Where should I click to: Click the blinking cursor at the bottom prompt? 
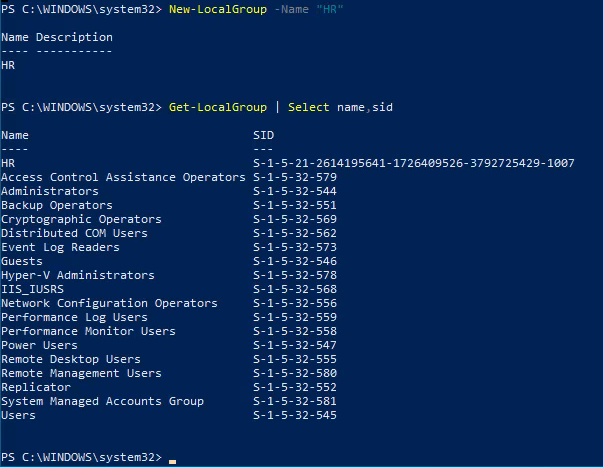172,458
